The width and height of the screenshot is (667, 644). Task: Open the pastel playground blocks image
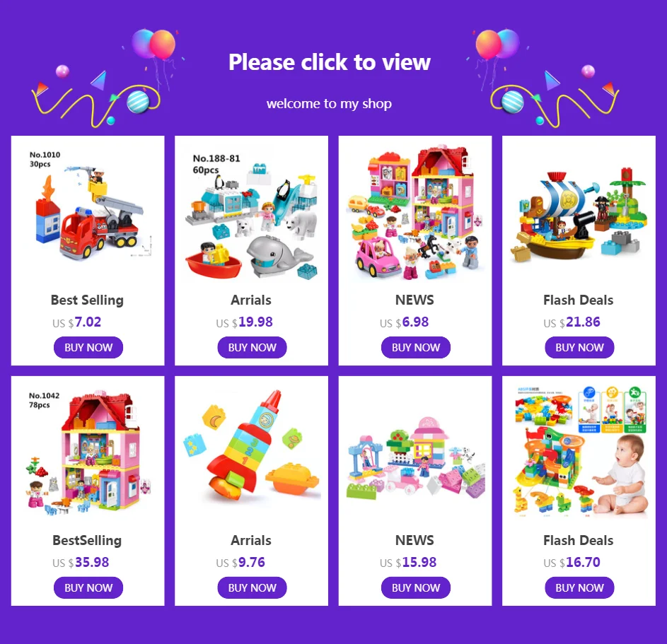(x=416, y=458)
